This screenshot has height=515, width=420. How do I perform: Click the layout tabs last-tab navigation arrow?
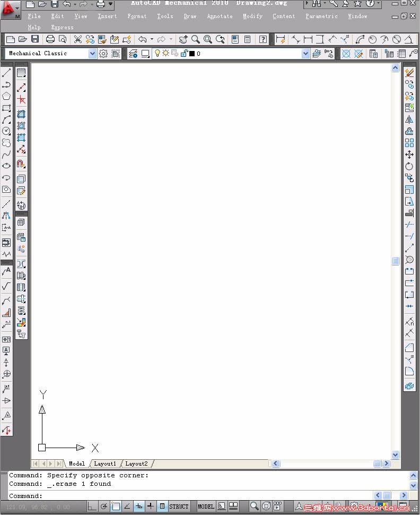point(59,463)
